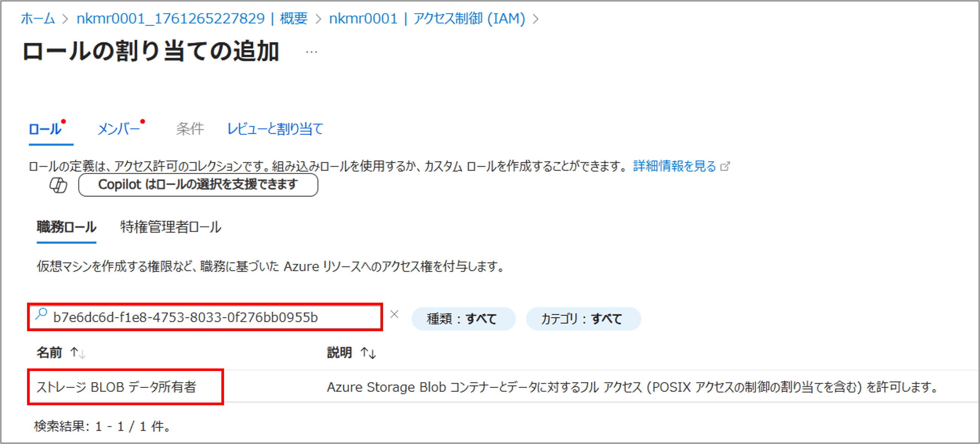Click the search magnifier icon
Image resolution: width=980 pixels, height=444 pixels.
pos(41,314)
